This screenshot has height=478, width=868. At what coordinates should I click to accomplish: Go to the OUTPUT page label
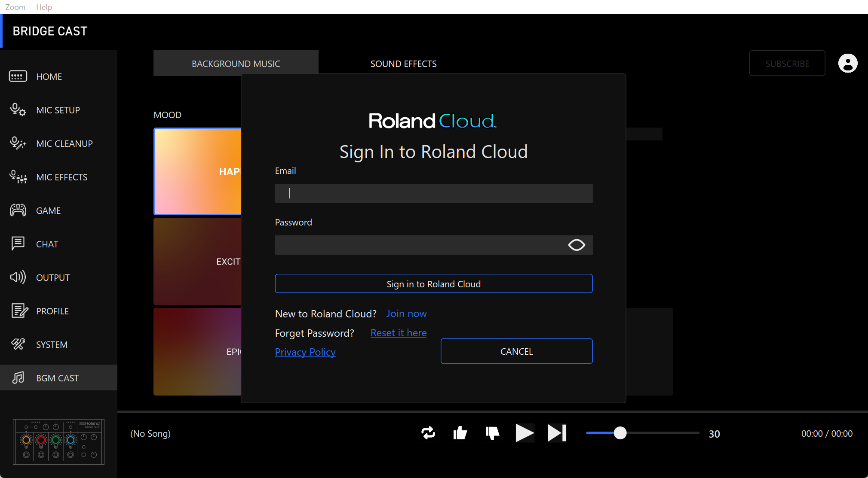(53, 277)
